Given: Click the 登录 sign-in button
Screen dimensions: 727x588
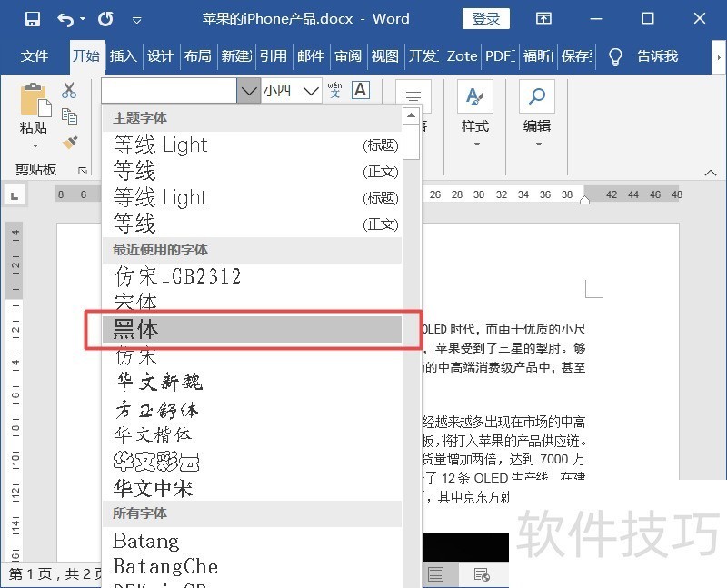Looking at the screenshot, I should (x=486, y=18).
